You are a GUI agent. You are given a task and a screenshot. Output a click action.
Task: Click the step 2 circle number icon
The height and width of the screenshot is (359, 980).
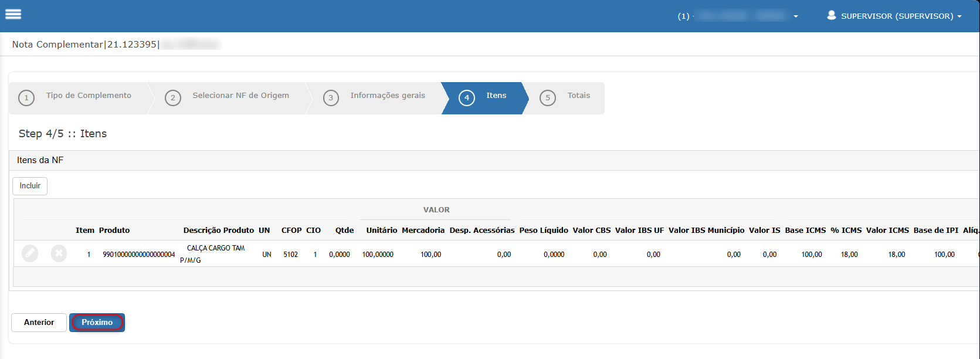click(x=172, y=98)
